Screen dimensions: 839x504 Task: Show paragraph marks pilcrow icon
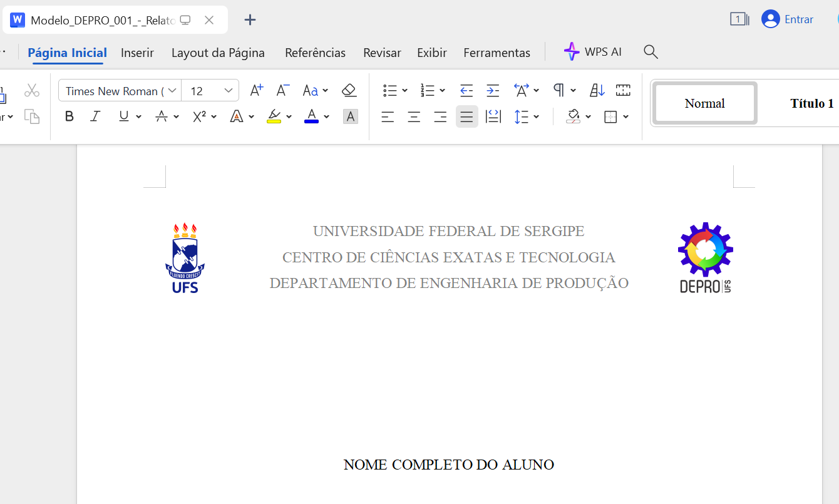pyautogui.click(x=558, y=91)
